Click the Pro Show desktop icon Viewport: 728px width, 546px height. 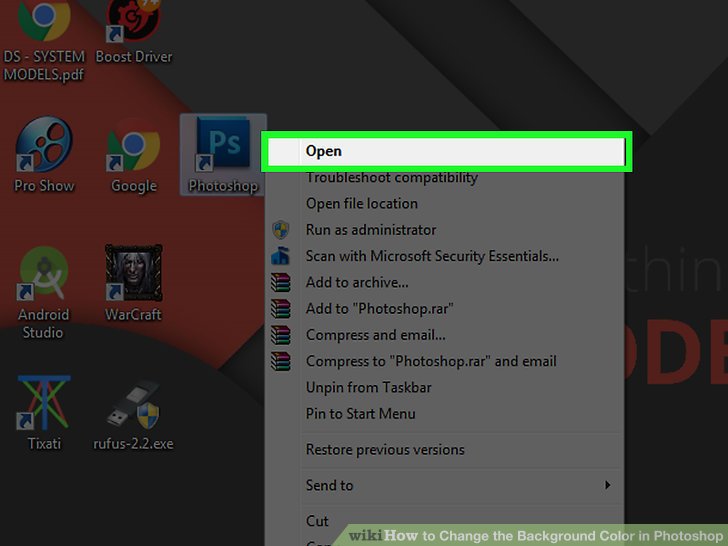[x=44, y=155]
